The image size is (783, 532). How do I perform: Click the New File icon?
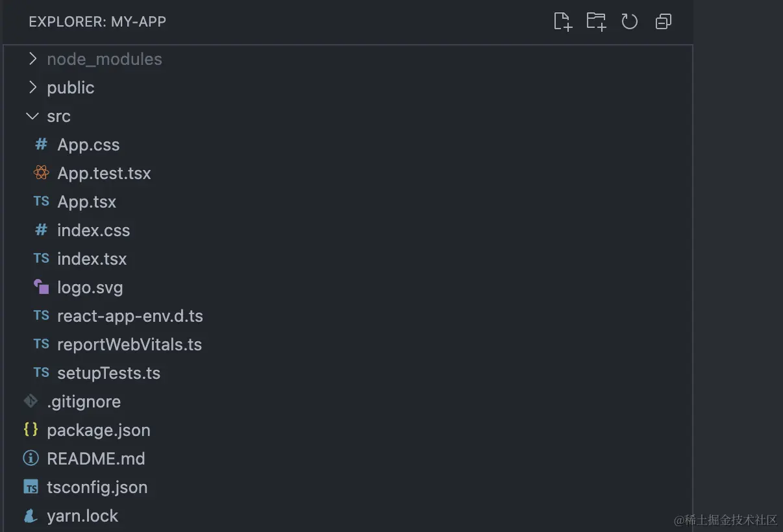point(563,21)
